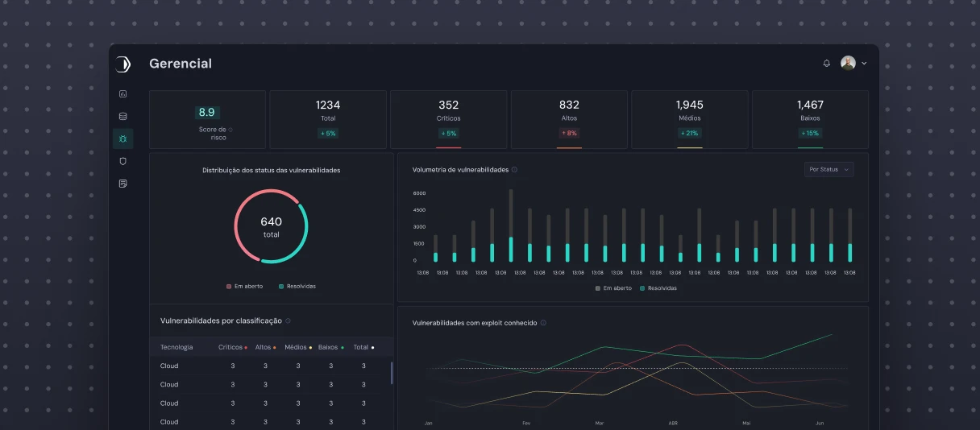Click the app logo in the sidebar
This screenshot has height=430, width=980.
[122, 64]
